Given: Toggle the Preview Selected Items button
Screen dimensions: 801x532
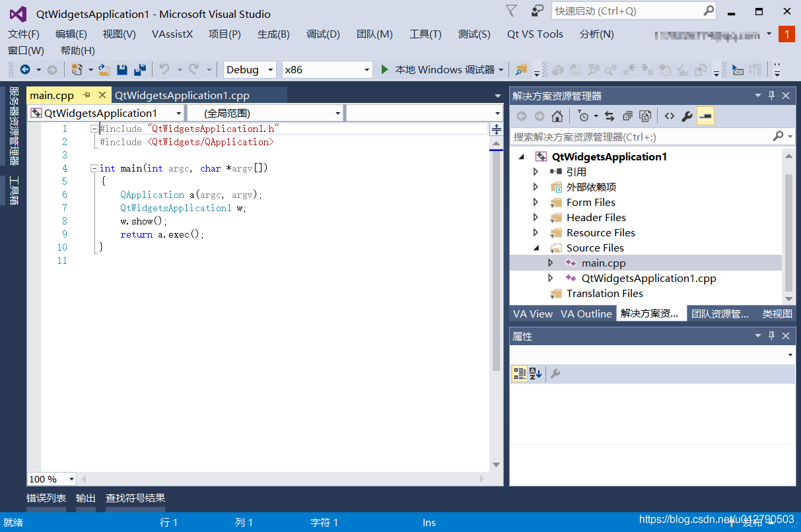Looking at the screenshot, I should (705, 116).
